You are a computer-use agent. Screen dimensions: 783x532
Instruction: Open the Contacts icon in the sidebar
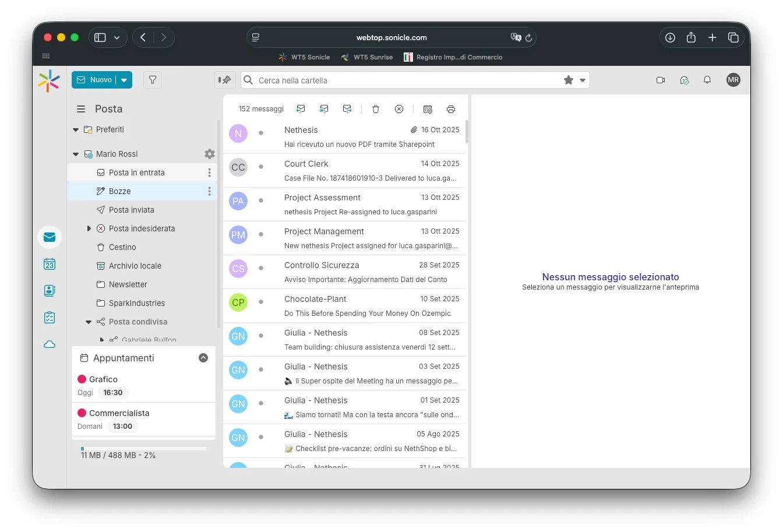[x=49, y=290]
